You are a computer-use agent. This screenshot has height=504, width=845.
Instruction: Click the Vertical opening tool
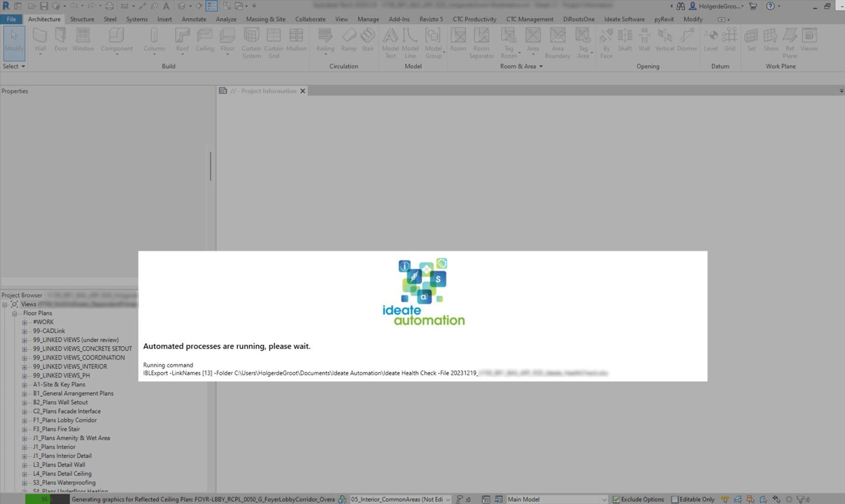664,40
